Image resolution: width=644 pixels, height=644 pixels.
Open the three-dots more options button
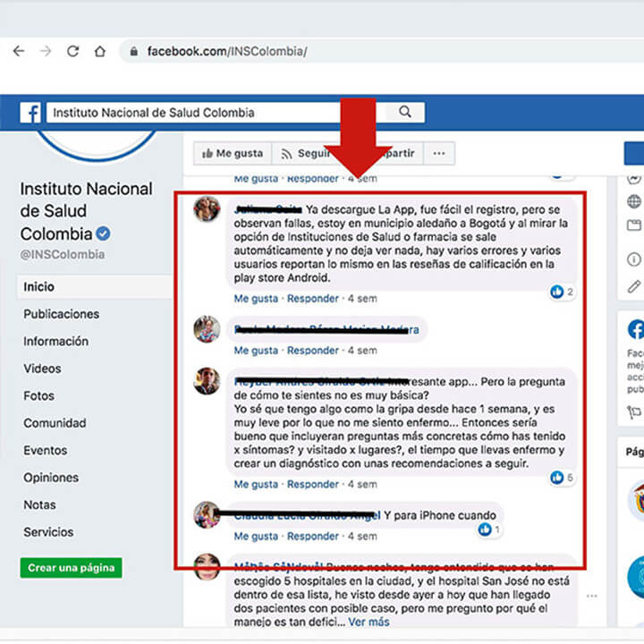point(439,154)
